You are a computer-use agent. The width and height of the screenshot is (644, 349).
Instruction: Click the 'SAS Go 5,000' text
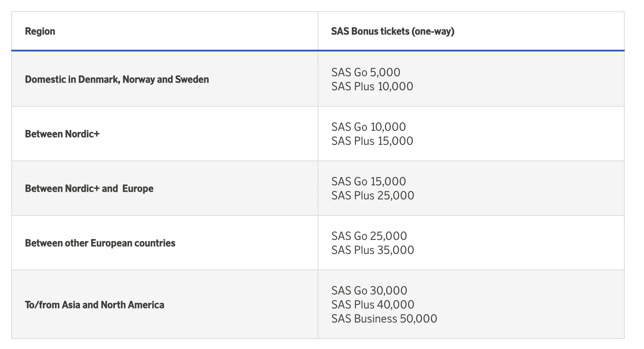coord(366,72)
